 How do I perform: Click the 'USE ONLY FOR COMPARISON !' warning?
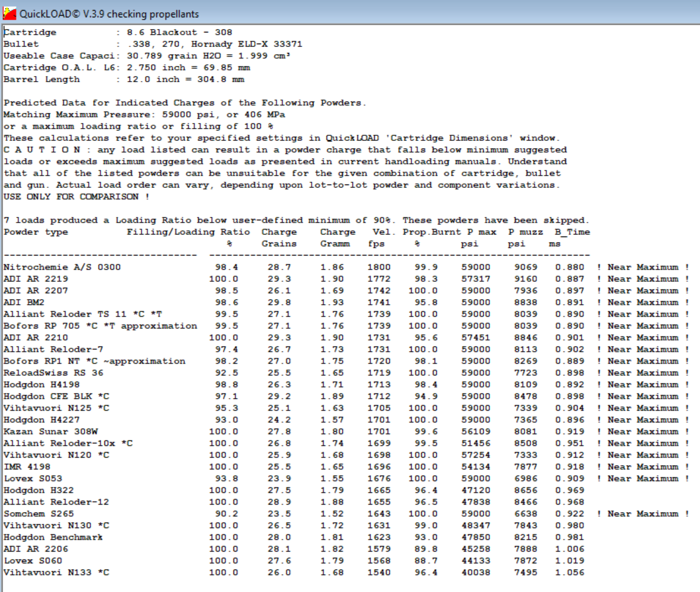point(77,197)
